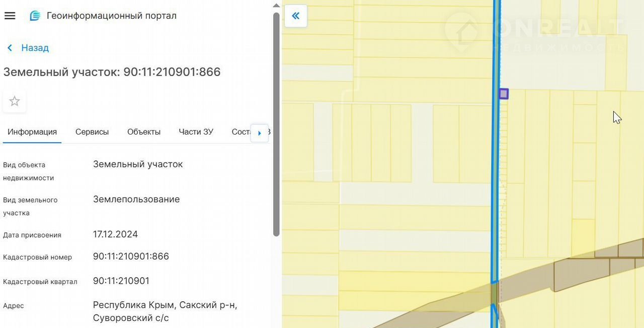Switch to the Части ЗУ tab

point(196,132)
